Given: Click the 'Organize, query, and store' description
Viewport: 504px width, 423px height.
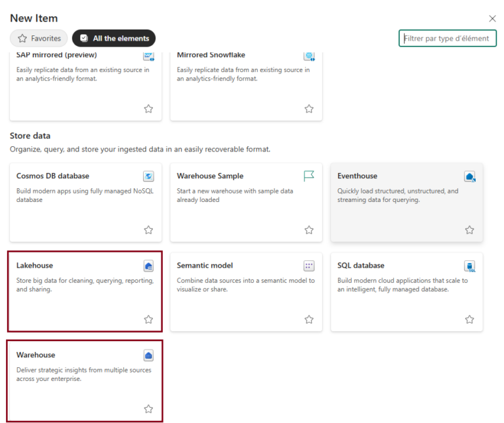Looking at the screenshot, I should click(140, 150).
